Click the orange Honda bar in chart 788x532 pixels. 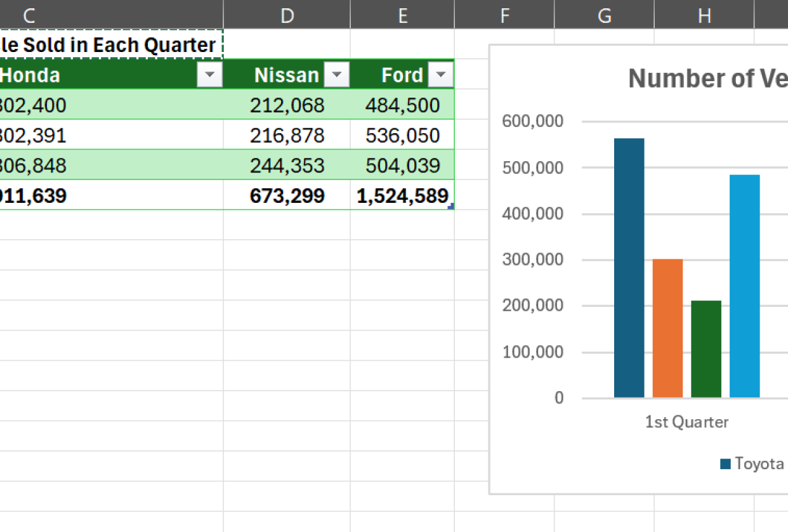point(667,328)
